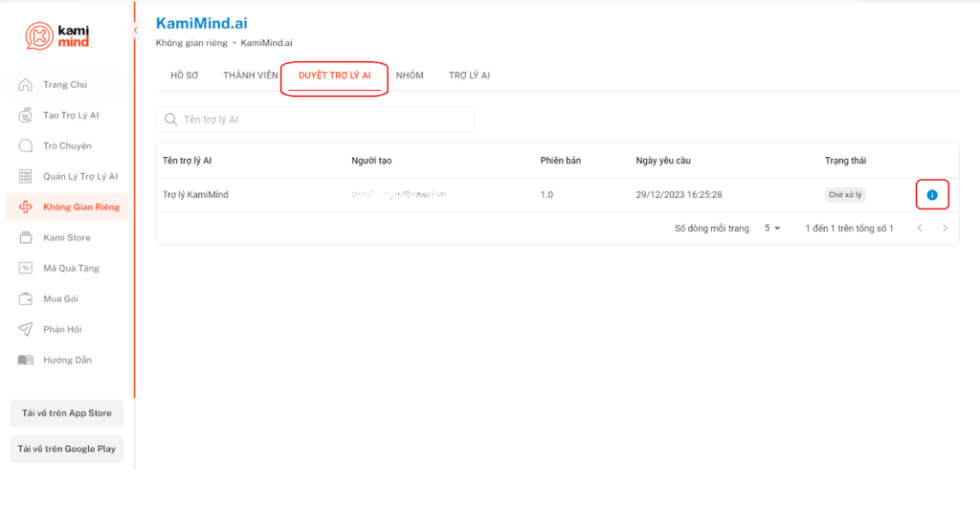Click the date 29/12/2023 16:25:28 cell
This screenshot has height=510, width=980.
coord(679,195)
